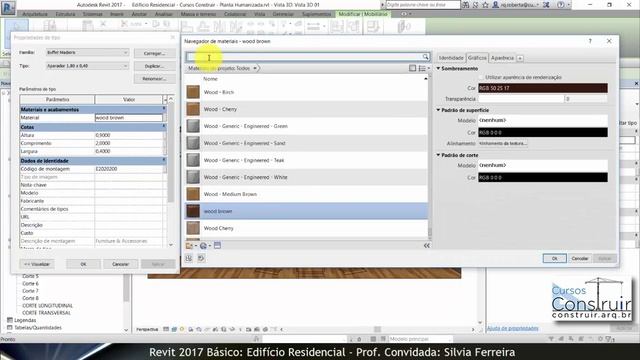Image resolution: width=640 pixels, height=360 pixels.
Task: Click Cancelar in type properties dialog
Action: (120, 264)
